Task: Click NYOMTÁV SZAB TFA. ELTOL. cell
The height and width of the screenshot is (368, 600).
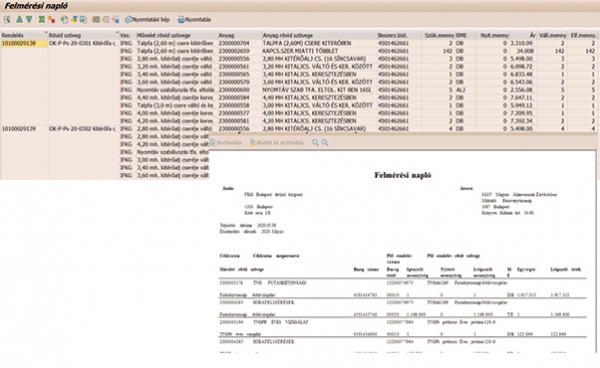Action: (319, 90)
